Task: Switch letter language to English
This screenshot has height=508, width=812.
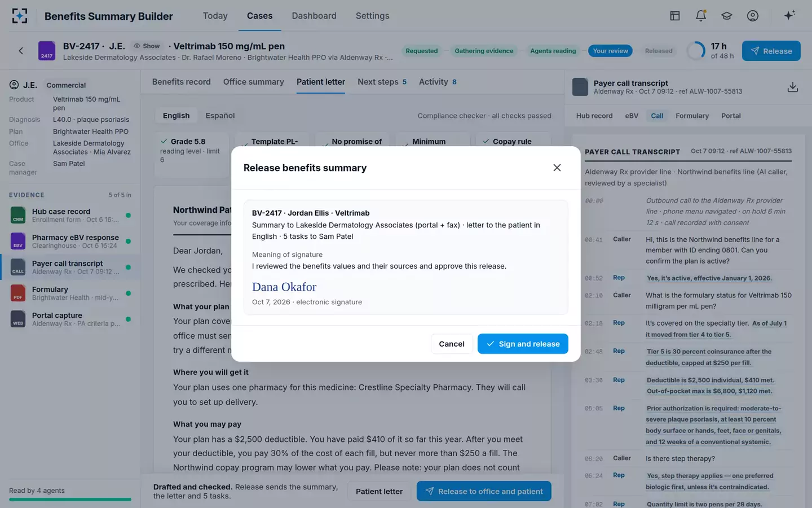Action: tap(176, 116)
